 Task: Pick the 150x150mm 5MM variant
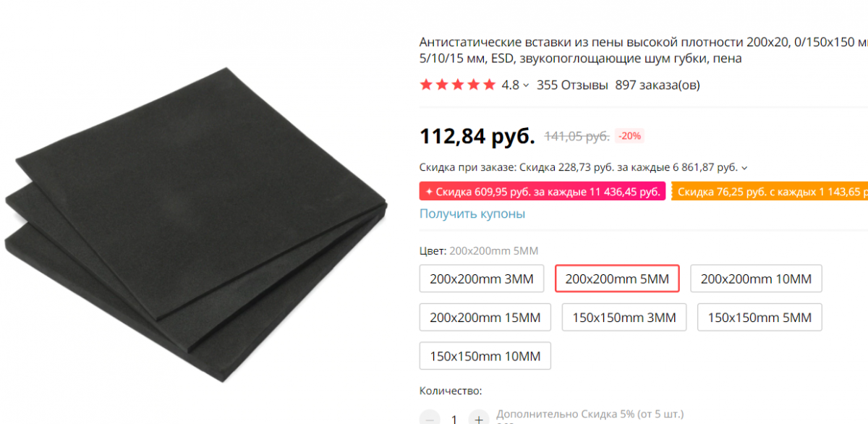[759, 317]
